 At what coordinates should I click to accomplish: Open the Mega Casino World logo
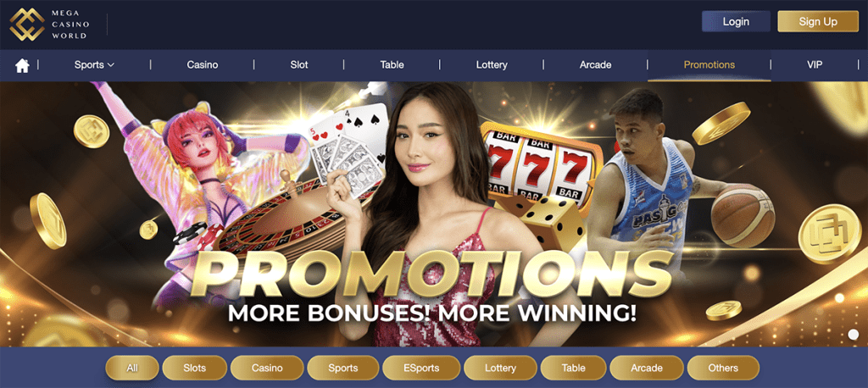click(x=48, y=24)
